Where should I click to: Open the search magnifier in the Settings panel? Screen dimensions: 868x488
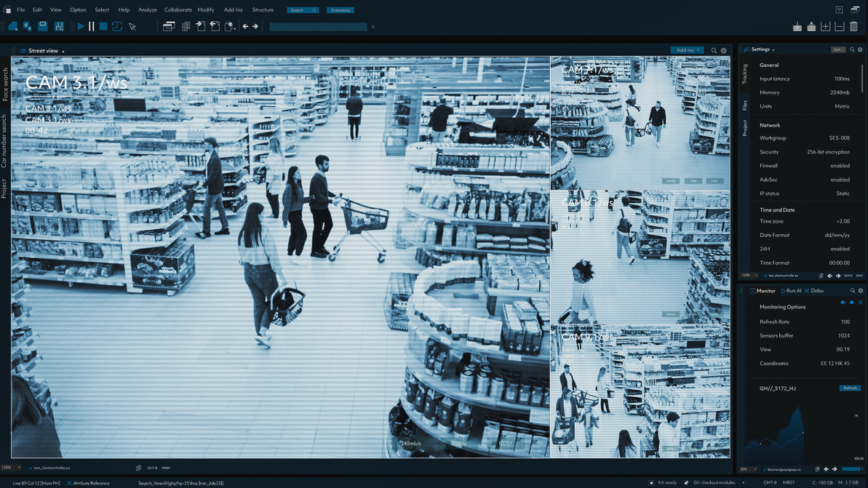(x=852, y=49)
